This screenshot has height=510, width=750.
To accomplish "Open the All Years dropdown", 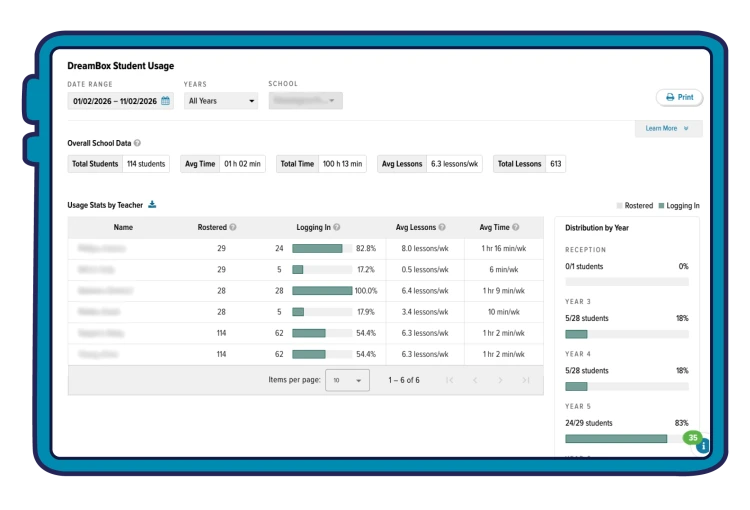I will pos(221,101).
